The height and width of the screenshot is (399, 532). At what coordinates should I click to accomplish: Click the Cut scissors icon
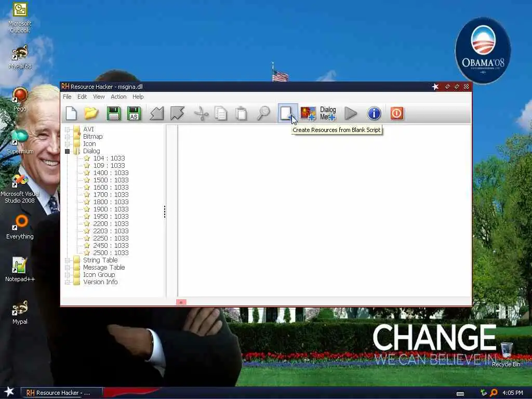point(201,113)
